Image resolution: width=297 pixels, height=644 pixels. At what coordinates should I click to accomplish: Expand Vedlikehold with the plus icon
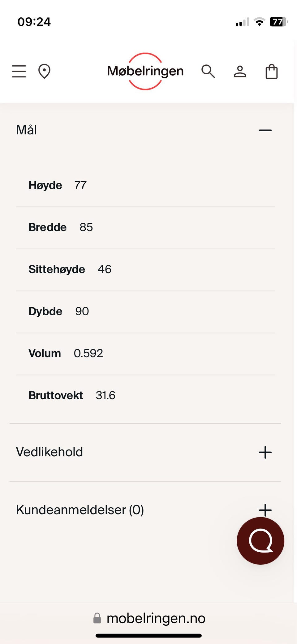(265, 452)
